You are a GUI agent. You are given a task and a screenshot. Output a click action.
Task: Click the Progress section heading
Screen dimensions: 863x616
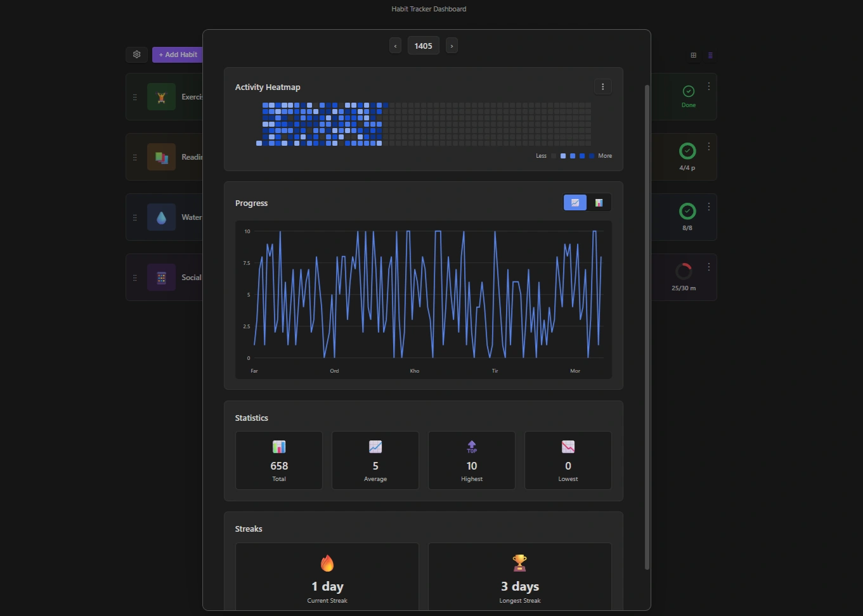252,203
